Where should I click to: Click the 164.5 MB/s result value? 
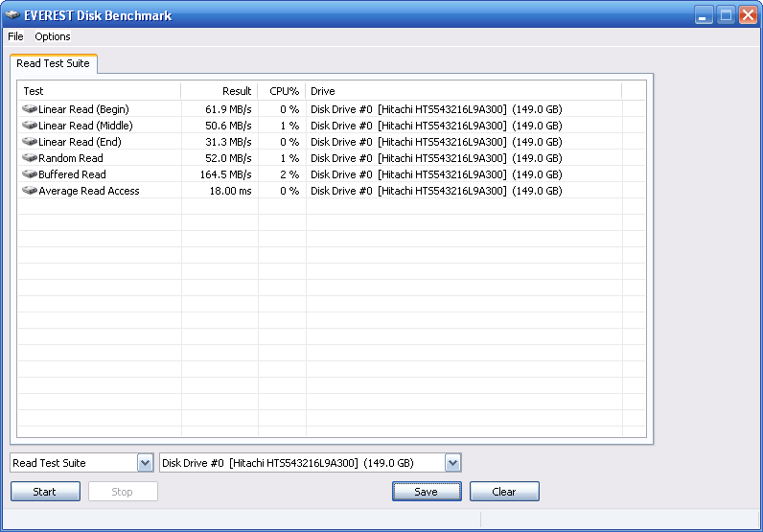(226, 174)
